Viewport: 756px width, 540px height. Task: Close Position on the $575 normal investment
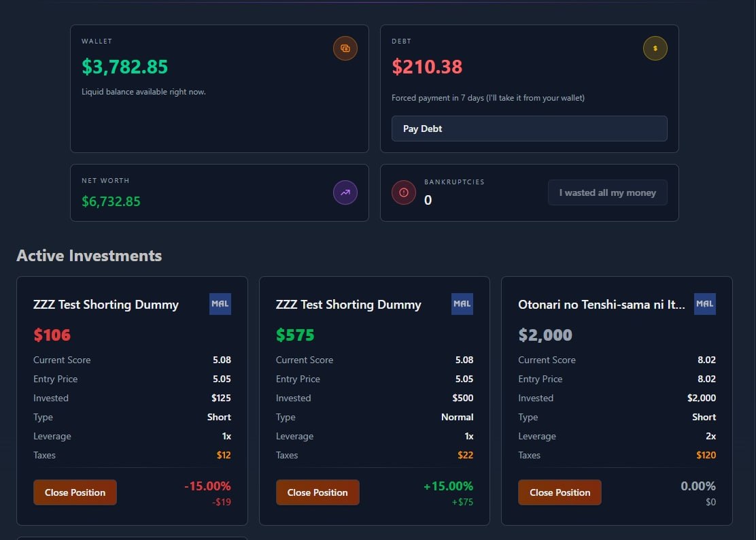[x=317, y=492]
